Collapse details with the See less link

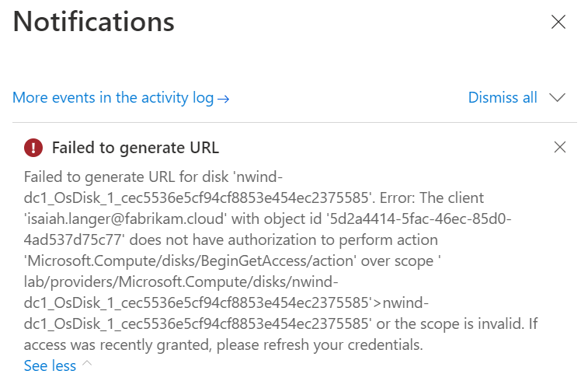click(50, 365)
